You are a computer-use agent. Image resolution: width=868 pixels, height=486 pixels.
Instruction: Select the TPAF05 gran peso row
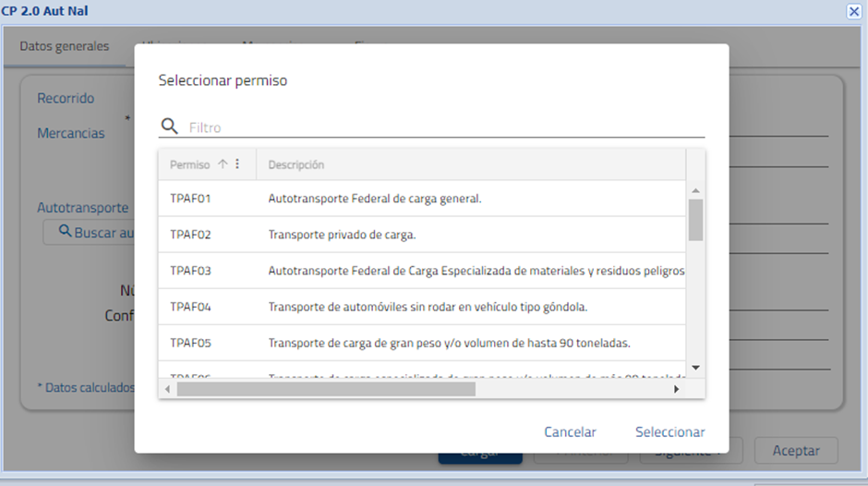pyautogui.click(x=449, y=343)
